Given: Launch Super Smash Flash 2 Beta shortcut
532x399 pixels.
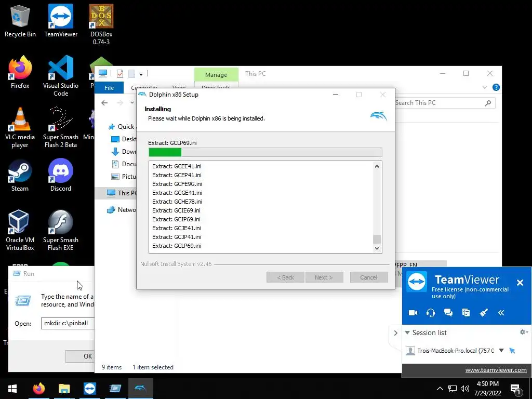Looking at the screenshot, I should pos(61,128).
